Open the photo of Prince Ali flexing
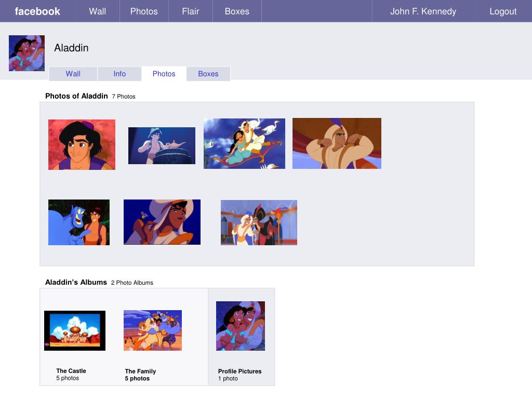The width and height of the screenshot is (532, 399). (x=337, y=143)
